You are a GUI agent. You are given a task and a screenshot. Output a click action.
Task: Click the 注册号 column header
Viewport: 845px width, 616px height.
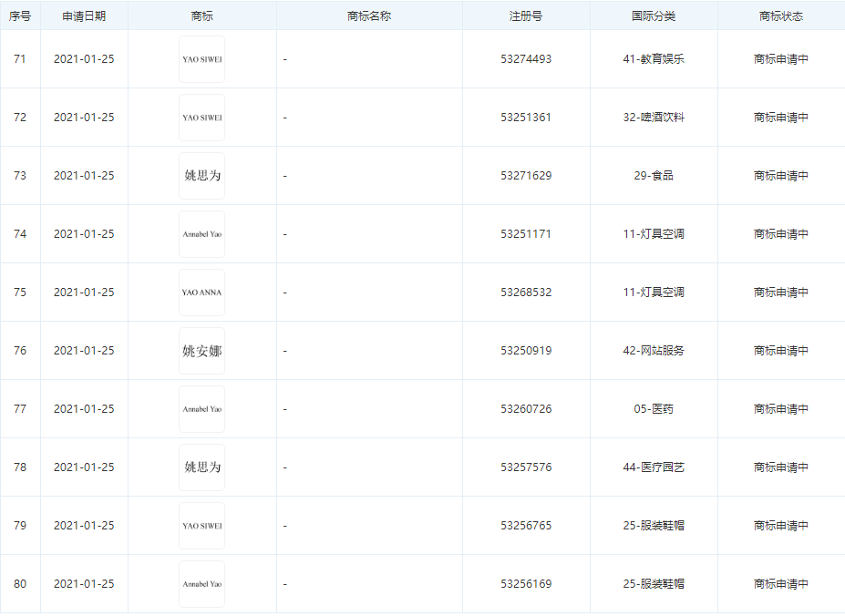[526, 16]
